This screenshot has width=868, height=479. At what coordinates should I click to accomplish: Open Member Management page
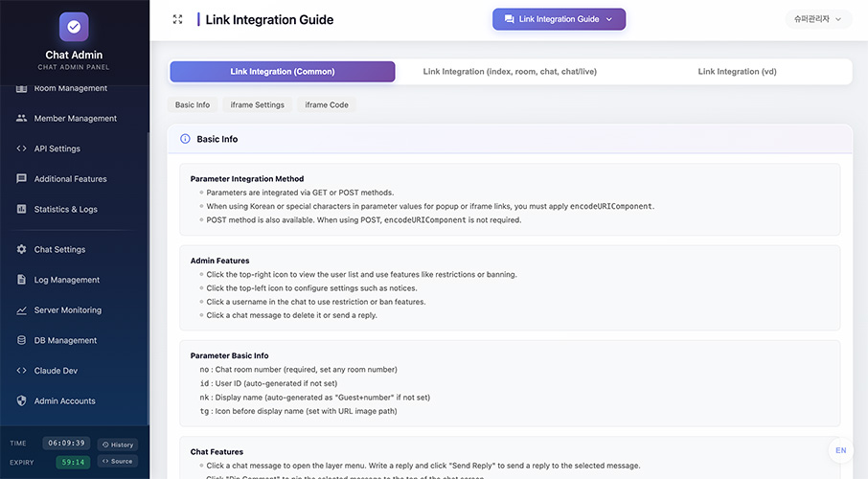(x=74, y=118)
